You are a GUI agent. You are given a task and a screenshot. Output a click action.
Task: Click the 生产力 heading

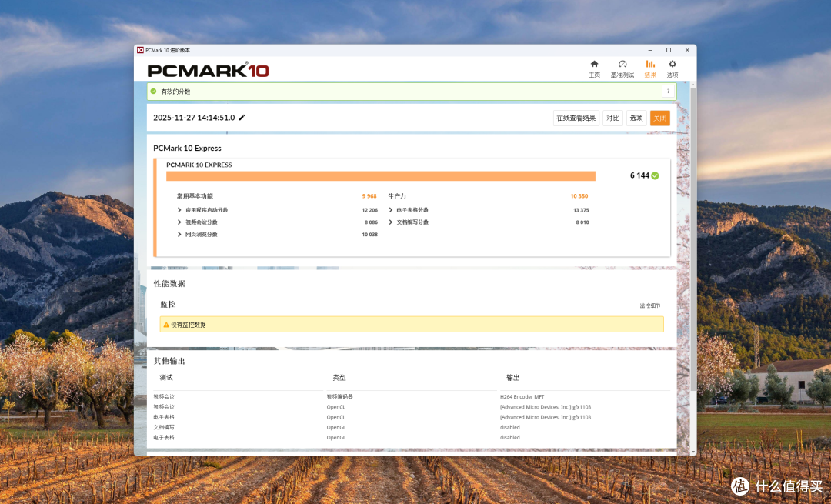coord(397,196)
